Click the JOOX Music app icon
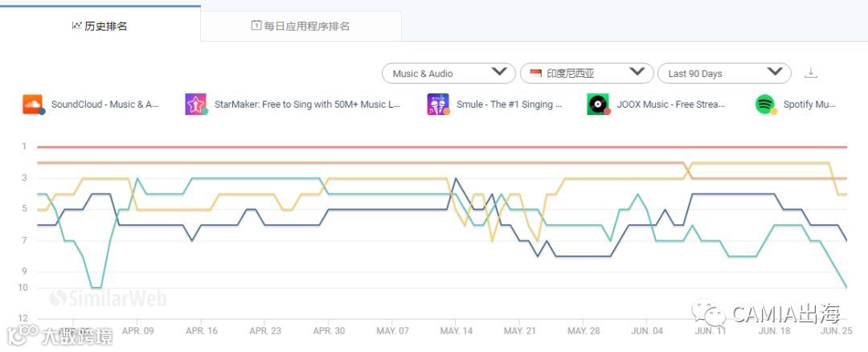 598,104
